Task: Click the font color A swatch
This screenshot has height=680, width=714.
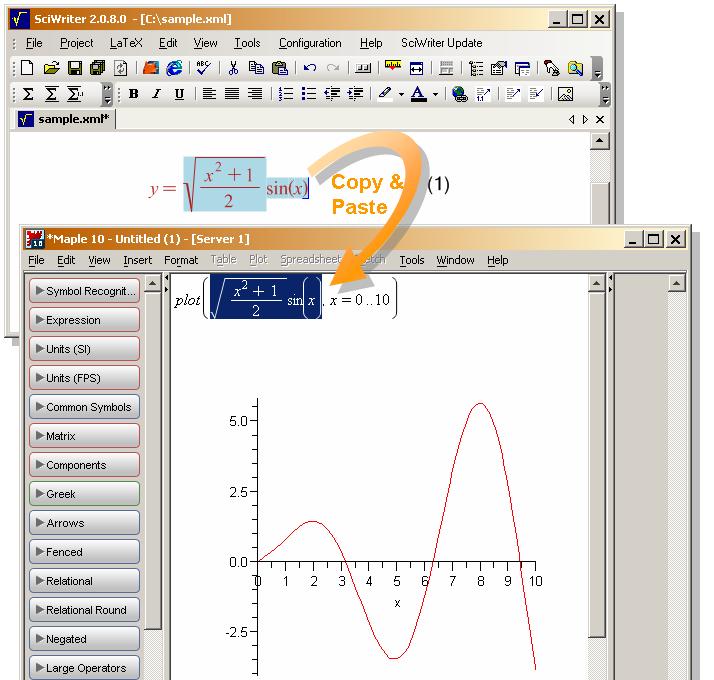Action: tap(418, 95)
